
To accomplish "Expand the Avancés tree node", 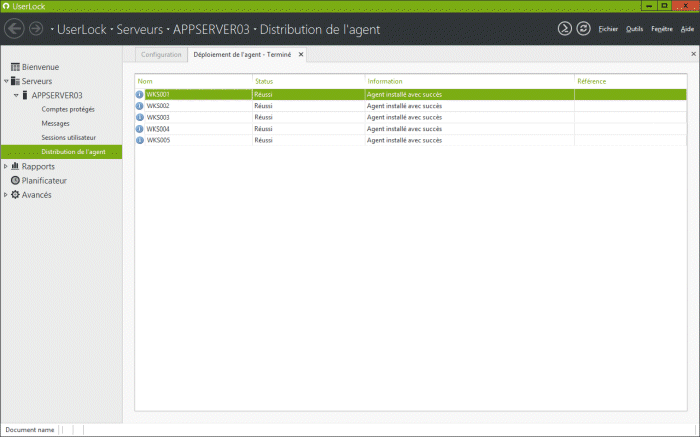I will point(5,195).
